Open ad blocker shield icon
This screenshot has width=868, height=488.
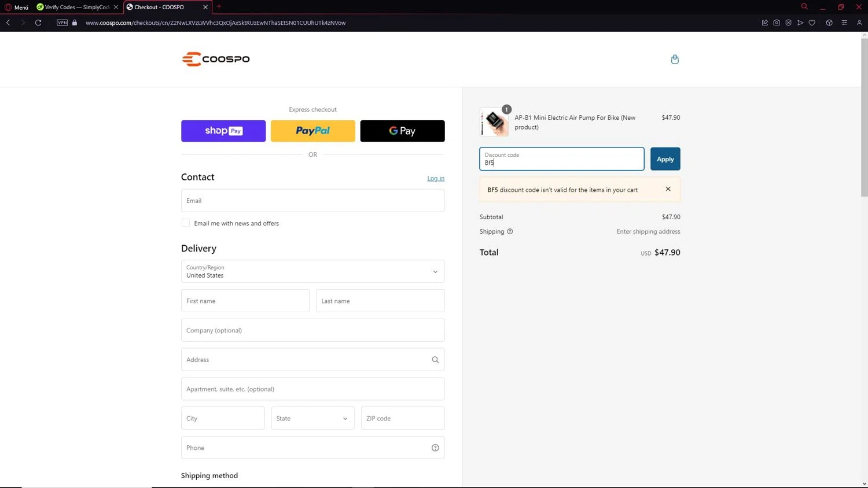coord(788,23)
